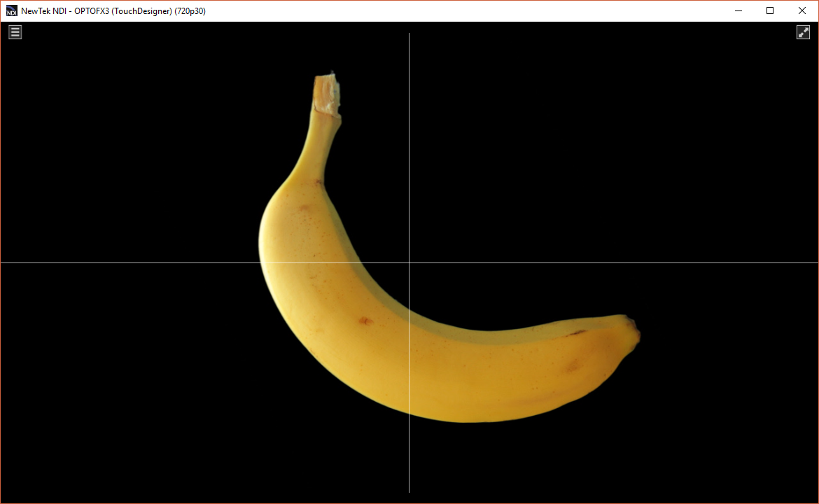The image size is (819, 504).
Task: Toggle fullscreen with the expand arrows icon
Action: click(x=804, y=32)
